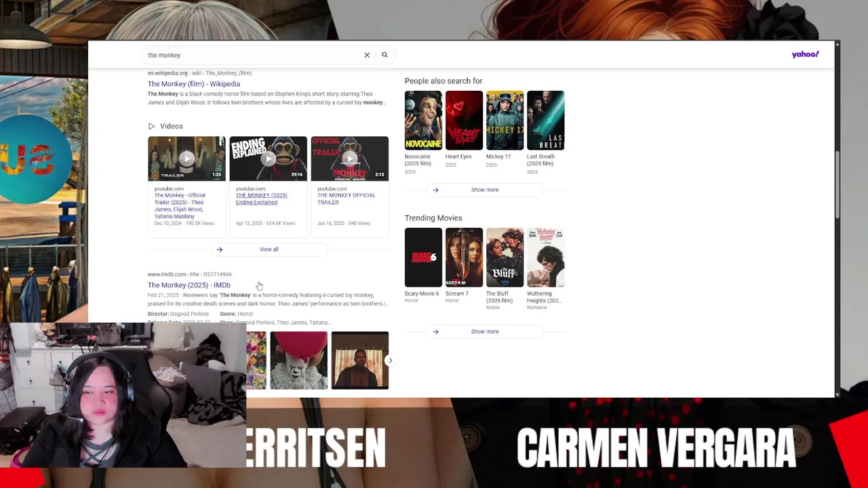Image resolution: width=868 pixels, height=488 pixels.
Task: Click the Heart Eyes title text
Action: (x=458, y=157)
